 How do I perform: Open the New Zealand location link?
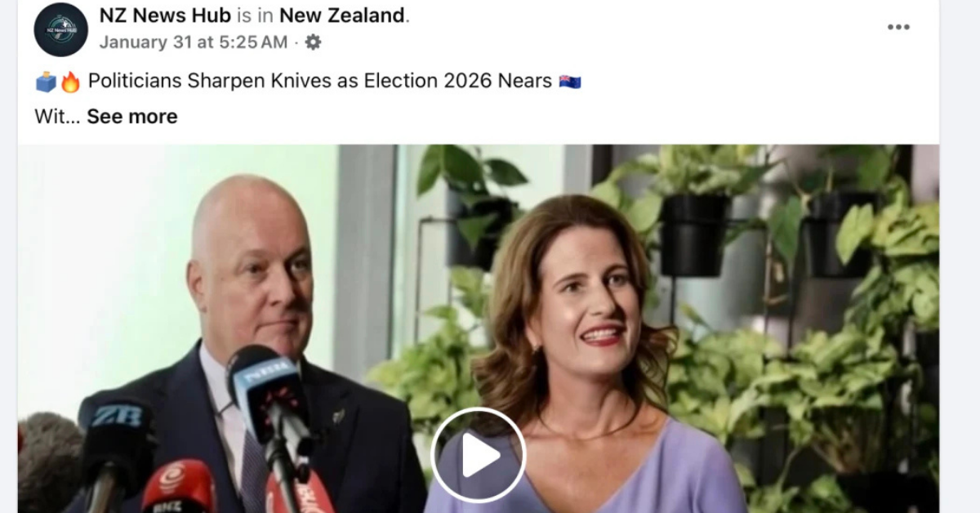point(342,15)
